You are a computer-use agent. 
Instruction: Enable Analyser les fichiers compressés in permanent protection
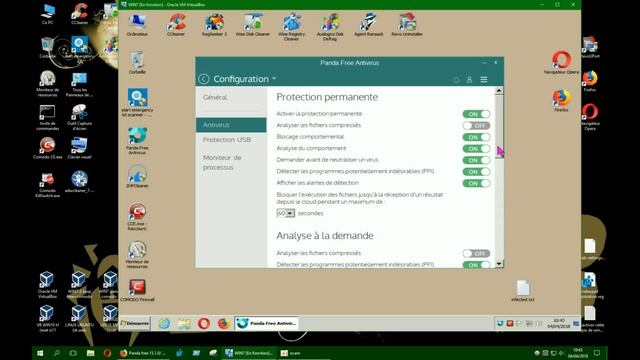(x=476, y=125)
